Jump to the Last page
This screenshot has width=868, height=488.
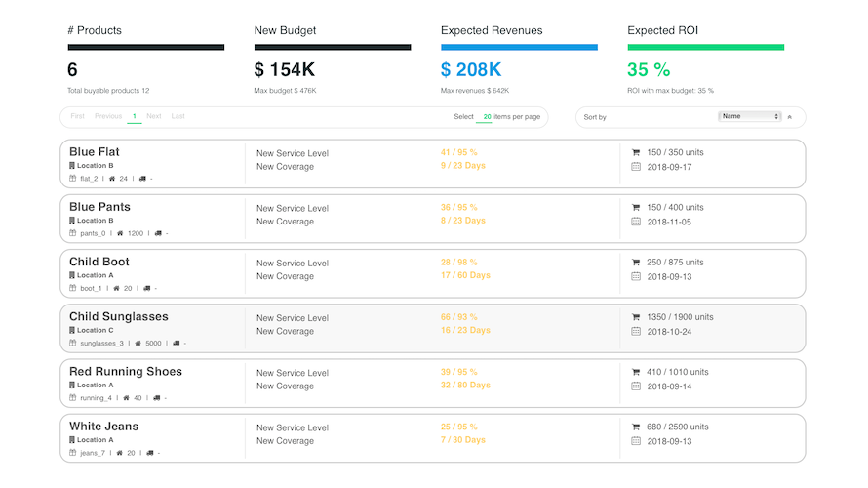[x=178, y=116]
